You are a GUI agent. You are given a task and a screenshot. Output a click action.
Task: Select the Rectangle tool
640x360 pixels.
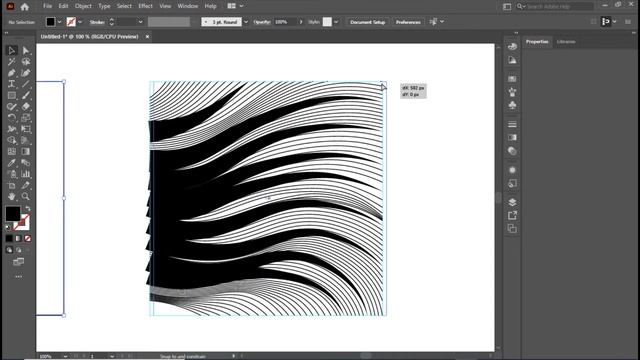tap(11, 96)
